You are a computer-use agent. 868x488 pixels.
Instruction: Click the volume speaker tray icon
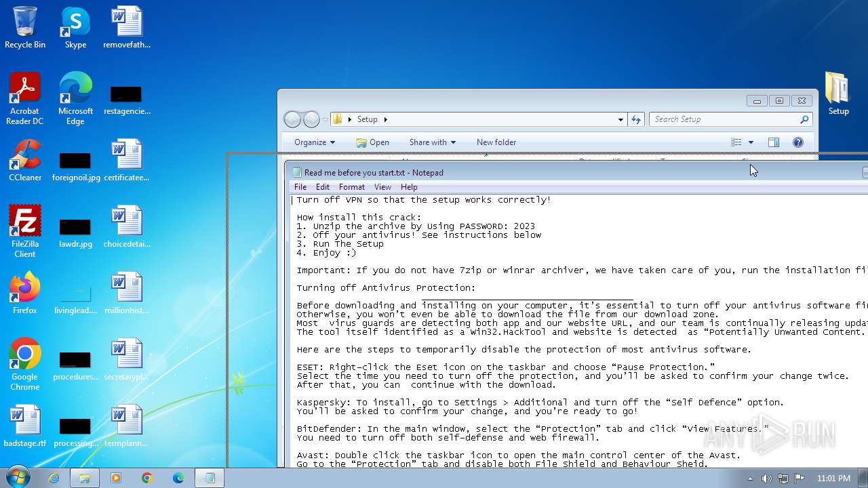pyautogui.click(x=767, y=479)
